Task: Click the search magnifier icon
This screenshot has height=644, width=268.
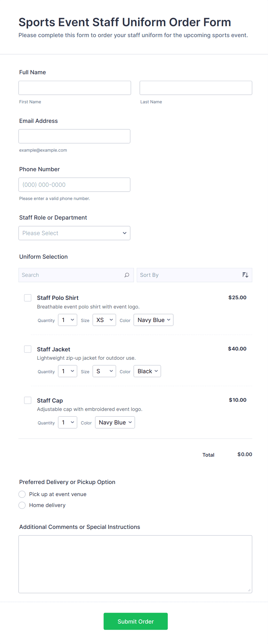Action: pos(127,275)
